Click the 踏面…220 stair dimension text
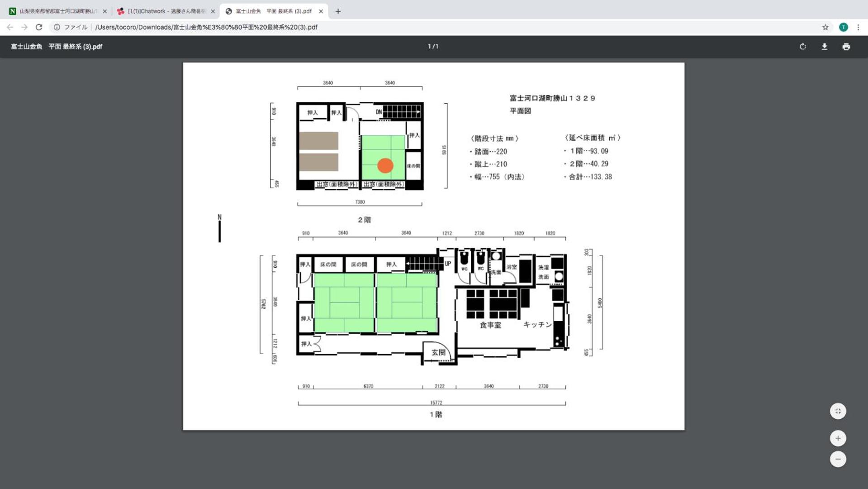Viewport: 868px width, 489px height. coord(490,152)
